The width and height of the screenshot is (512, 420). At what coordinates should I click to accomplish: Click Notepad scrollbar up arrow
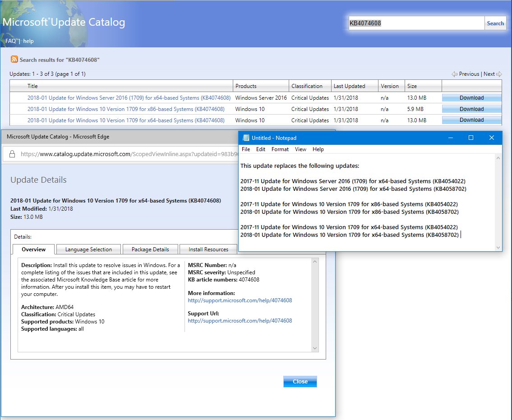pyautogui.click(x=498, y=158)
